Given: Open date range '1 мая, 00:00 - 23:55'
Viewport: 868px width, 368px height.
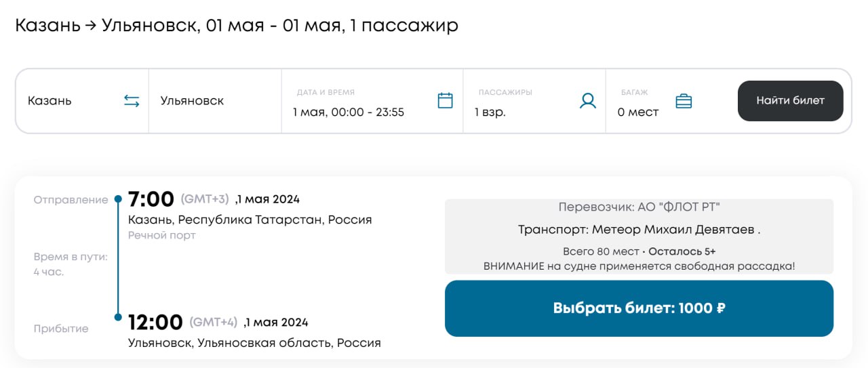Looking at the screenshot, I should point(349,112).
